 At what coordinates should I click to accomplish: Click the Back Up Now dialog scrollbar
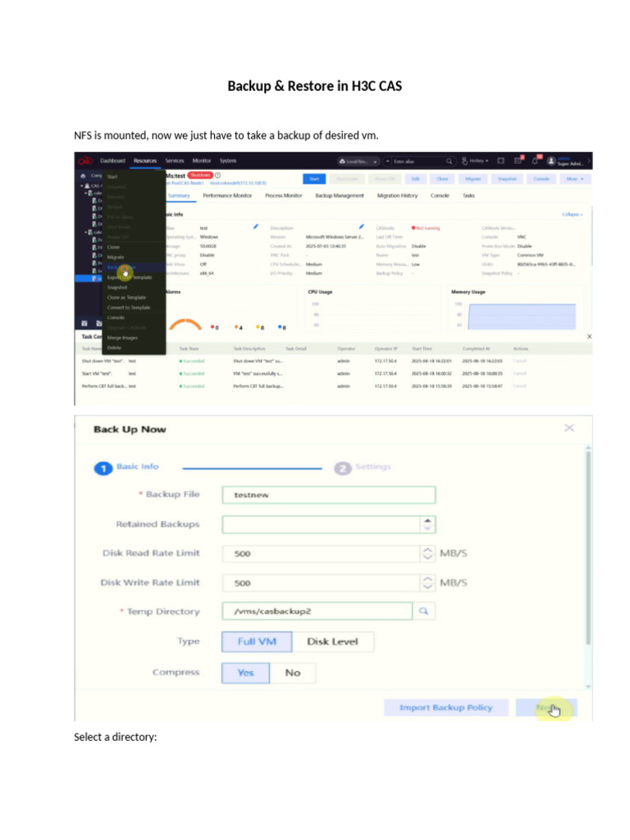coord(588,546)
